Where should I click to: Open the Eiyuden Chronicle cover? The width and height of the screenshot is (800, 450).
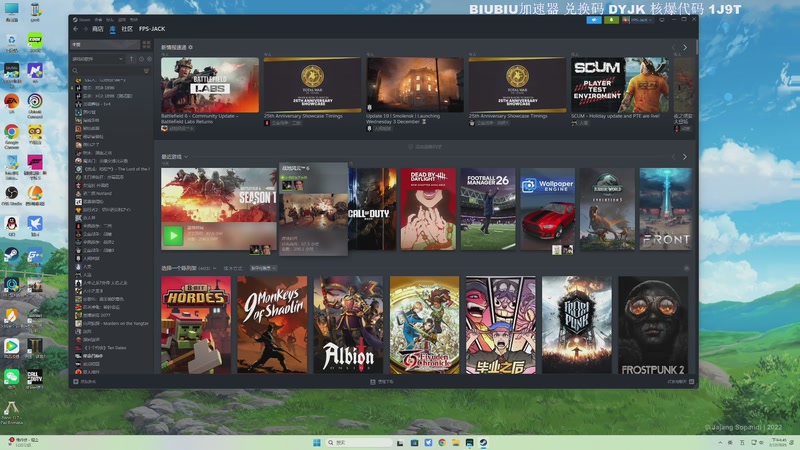tap(424, 325)
